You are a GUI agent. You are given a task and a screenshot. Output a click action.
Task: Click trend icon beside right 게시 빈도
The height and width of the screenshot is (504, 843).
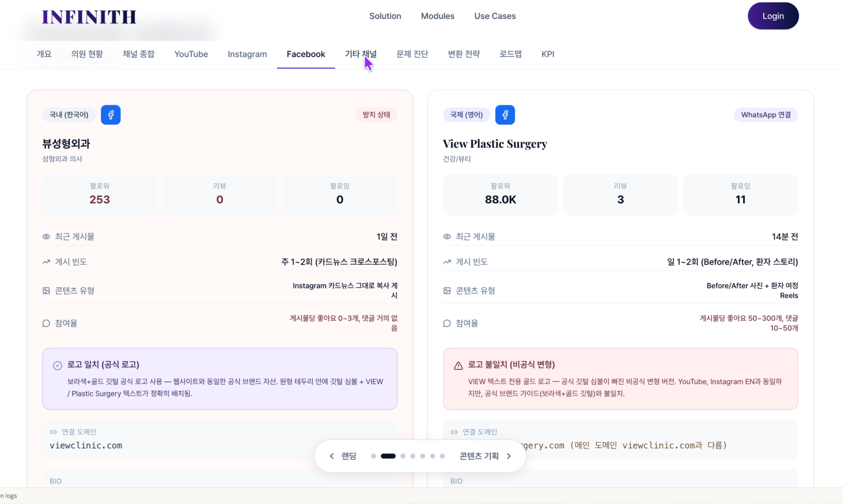pos(447,262)
